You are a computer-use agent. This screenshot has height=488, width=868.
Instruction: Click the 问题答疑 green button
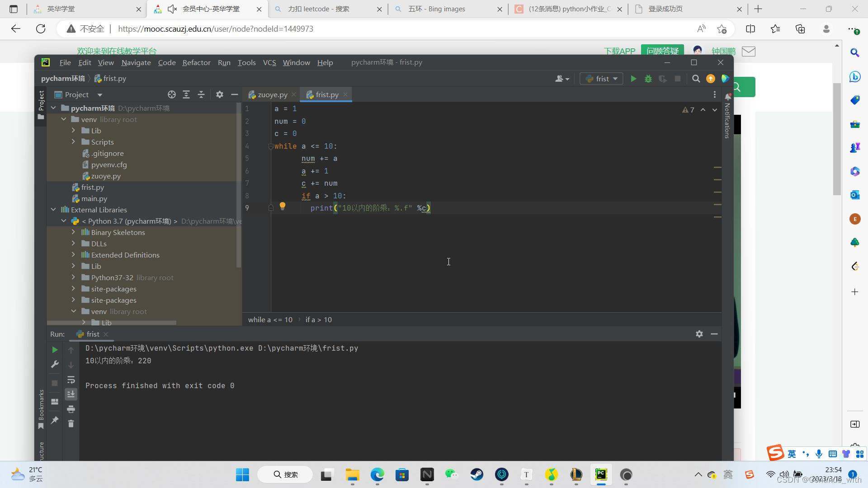[662, 51]
